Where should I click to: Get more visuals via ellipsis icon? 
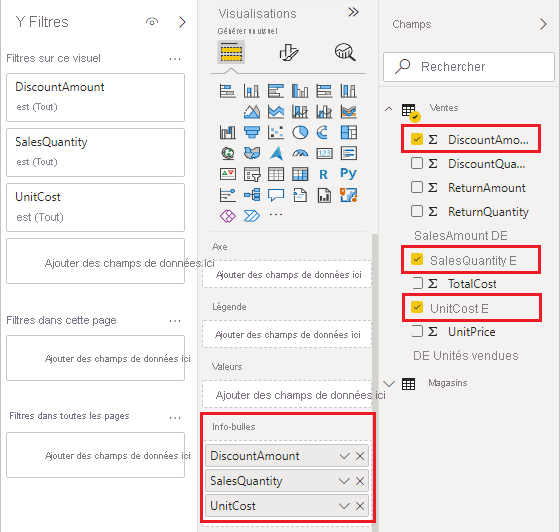point(276,215)
